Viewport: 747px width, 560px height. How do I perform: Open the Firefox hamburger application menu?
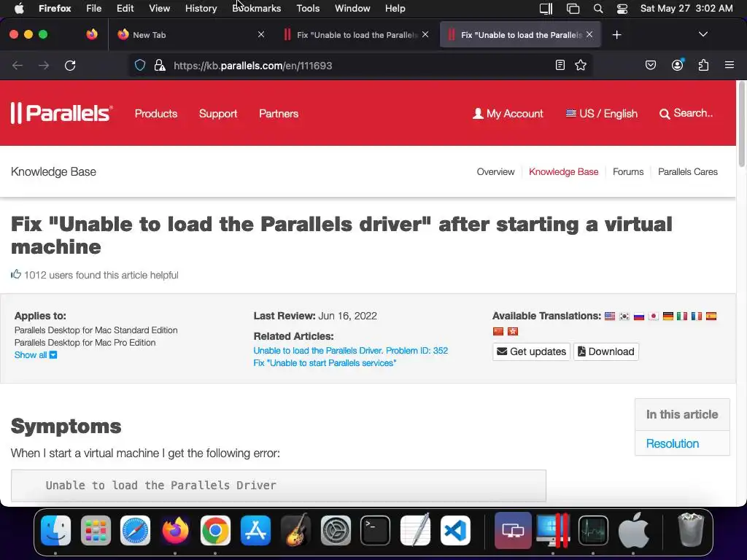click(729, 65)
